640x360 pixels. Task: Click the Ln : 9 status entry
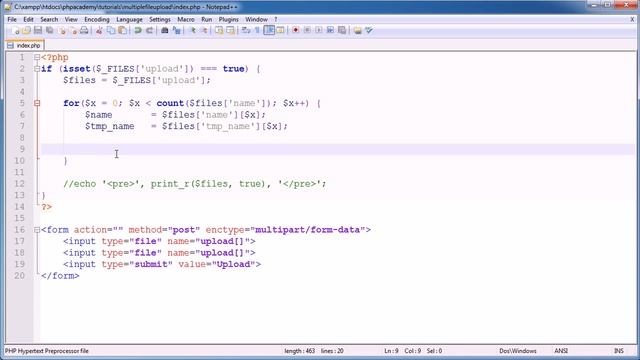(391, 351)
